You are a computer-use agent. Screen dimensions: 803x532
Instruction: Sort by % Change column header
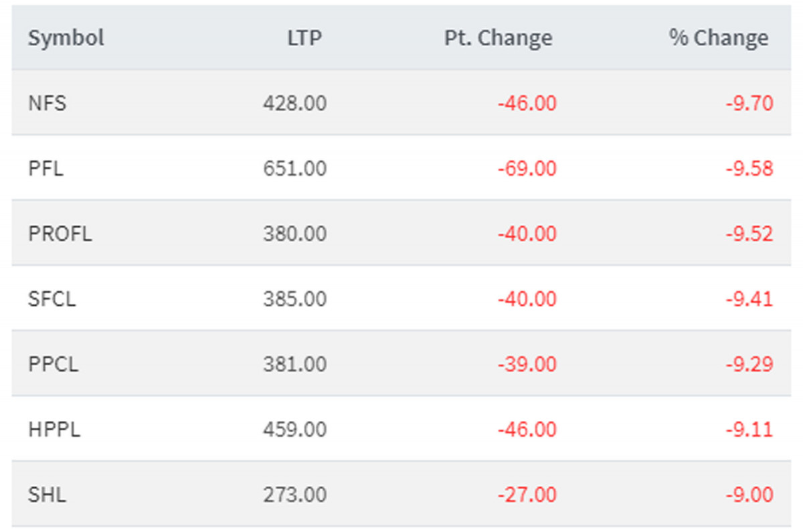718,38
